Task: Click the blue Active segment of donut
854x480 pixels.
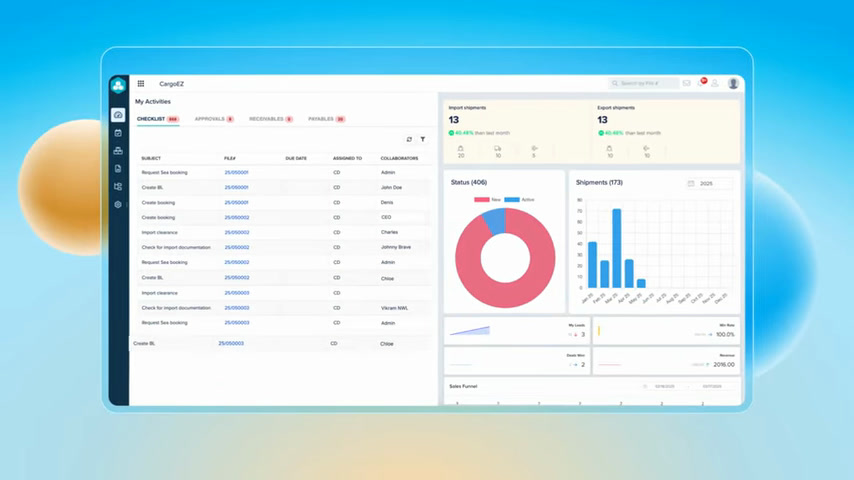Action: pyautogui.click(x=495, y=220)
